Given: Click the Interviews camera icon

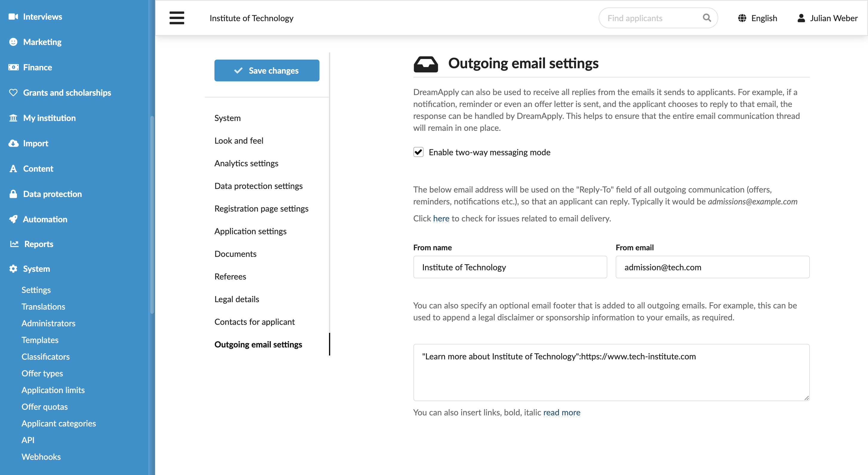Looking at the screenshot, I should point(13,16).
